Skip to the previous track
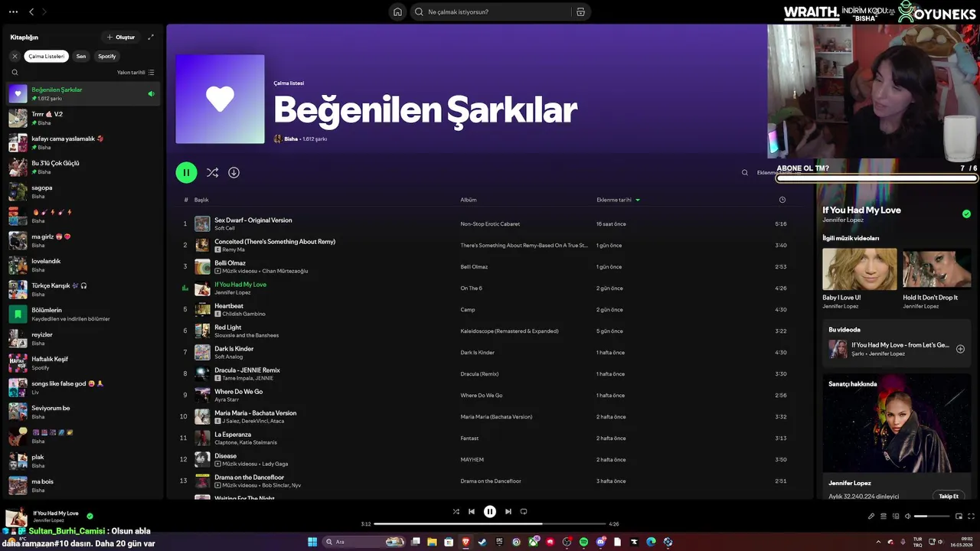 pyautogui.click(x=472, y=511)
